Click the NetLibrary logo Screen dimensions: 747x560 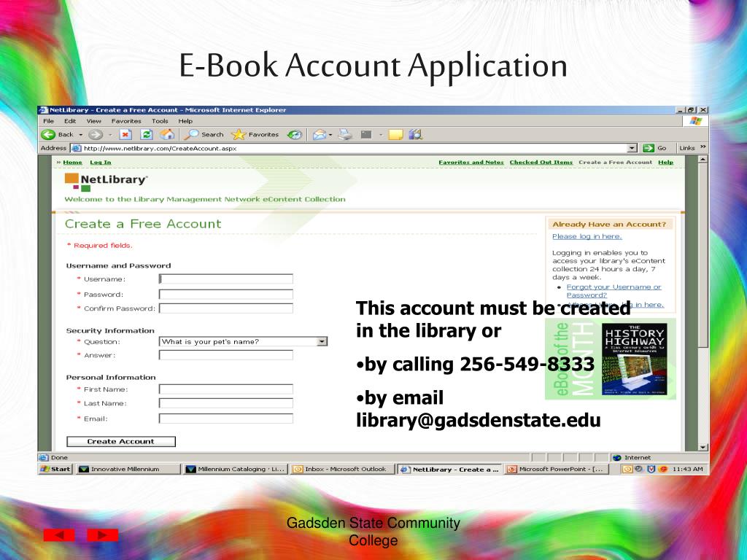tap(107, 182)
